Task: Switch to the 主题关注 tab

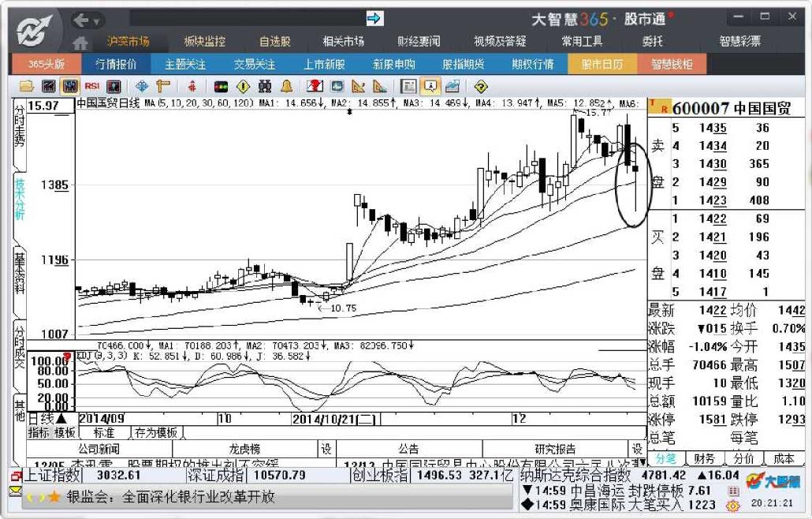Action: point(185,64)
